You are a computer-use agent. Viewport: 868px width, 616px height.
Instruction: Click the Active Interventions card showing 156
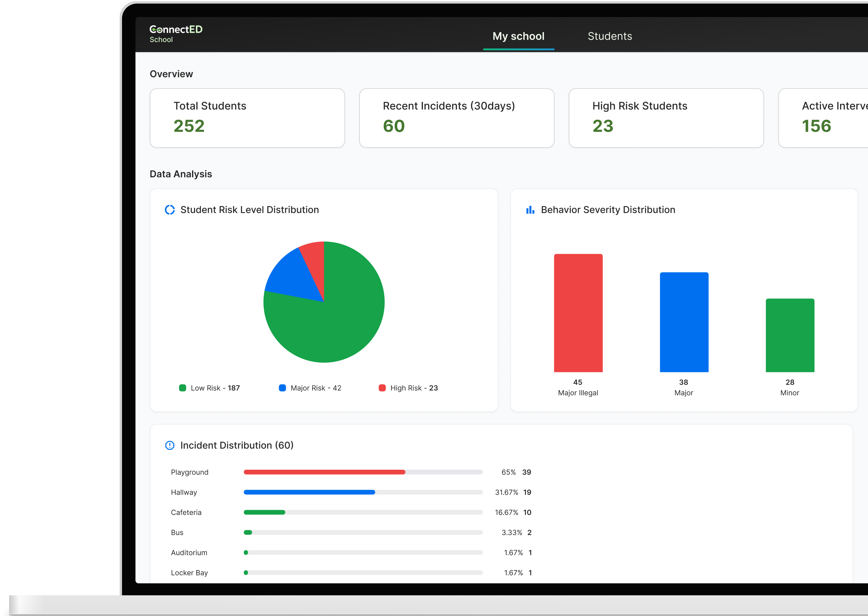823,118
